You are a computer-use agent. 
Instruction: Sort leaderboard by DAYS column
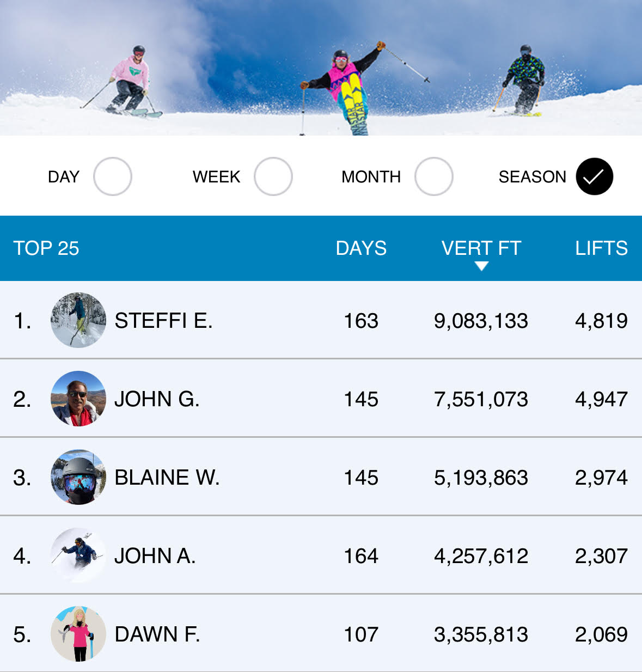[361, 248]
